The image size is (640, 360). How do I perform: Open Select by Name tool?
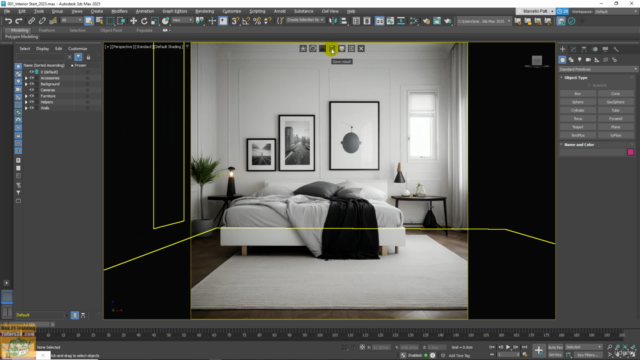pyautogui.click(x=100, y=21)
